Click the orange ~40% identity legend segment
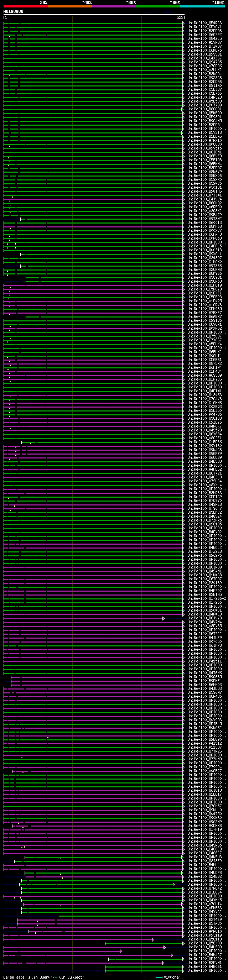The image size is (228, 980). [x=70, y=6]
